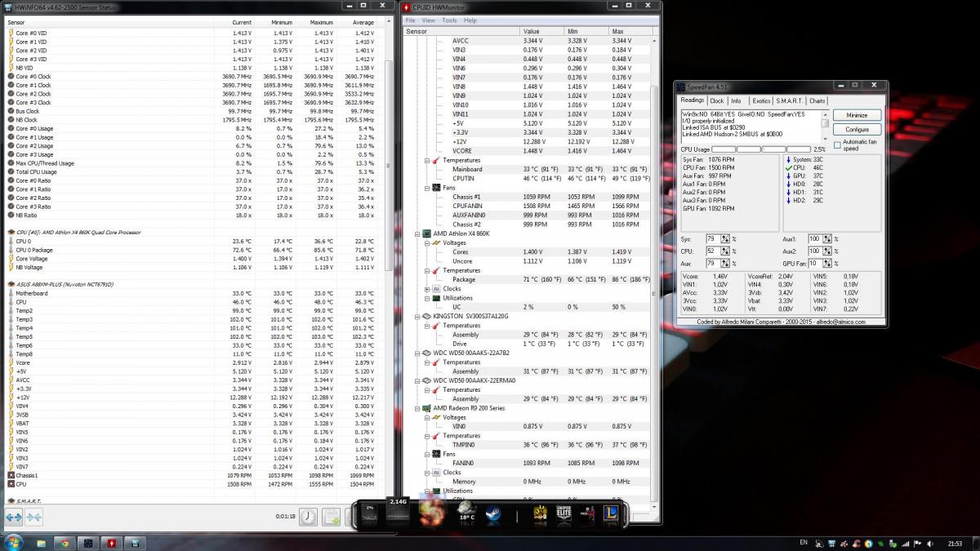This screenshot has width=980, height=551.
Task: Click the 21:53 clock in the taskbar
Action: (x=955, y=542)
